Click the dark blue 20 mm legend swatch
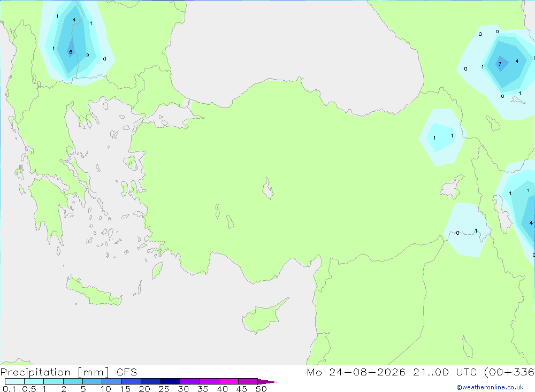535x392 pixels. tap(150, 381)
